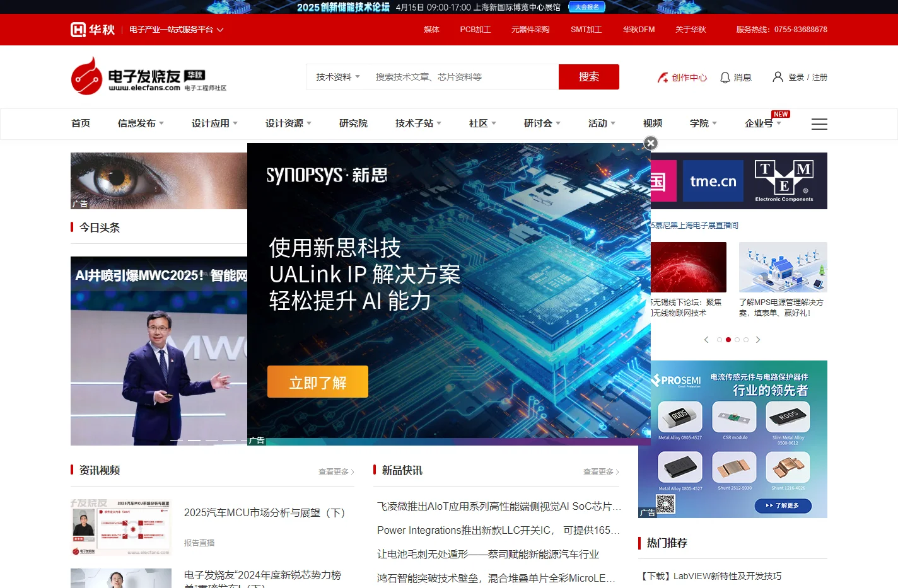Click the 注册 register link
898x588 pixels.
(820, 78)
